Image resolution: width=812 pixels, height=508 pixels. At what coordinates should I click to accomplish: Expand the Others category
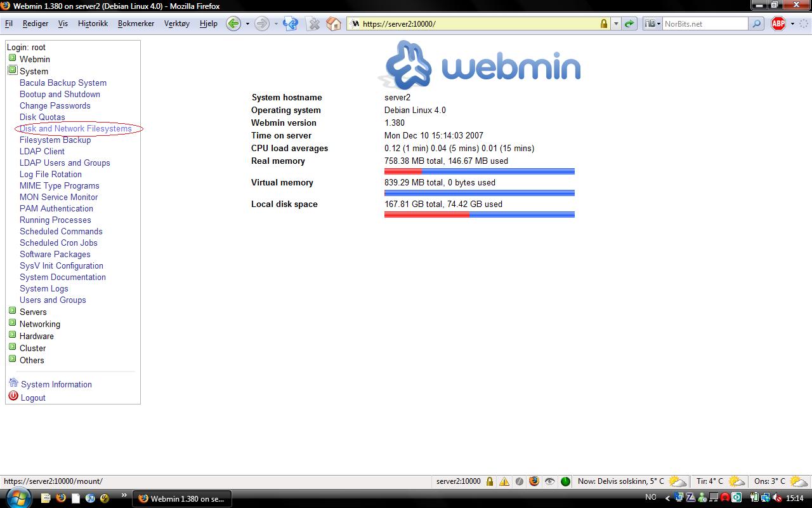click(x=12, y=359)
